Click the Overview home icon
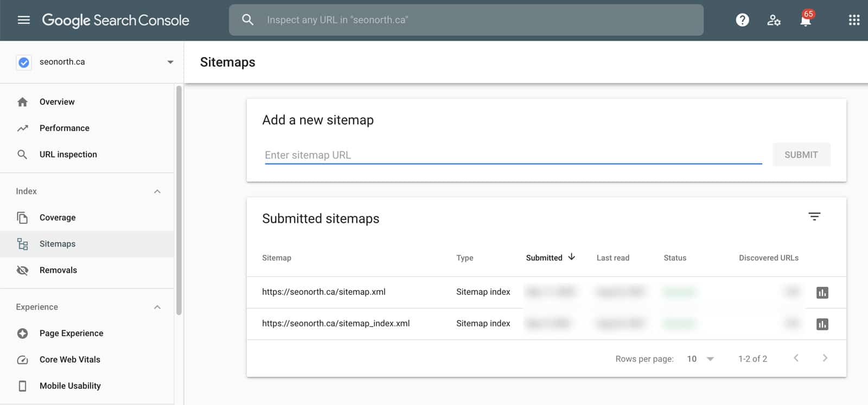Image resolution: width=868 pixels, height=405 pixels. [22, 102]
